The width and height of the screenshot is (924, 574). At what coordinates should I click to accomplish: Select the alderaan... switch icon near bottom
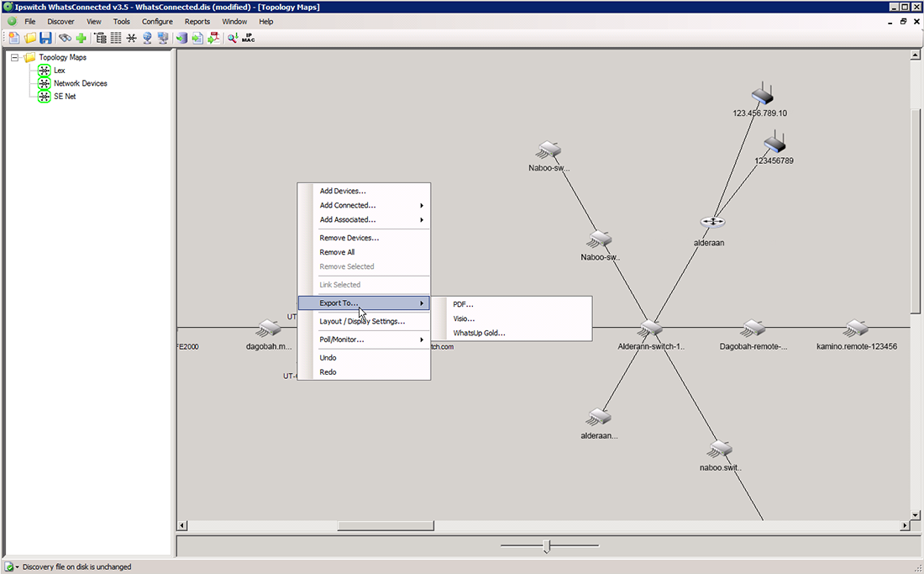coord(599,417)
